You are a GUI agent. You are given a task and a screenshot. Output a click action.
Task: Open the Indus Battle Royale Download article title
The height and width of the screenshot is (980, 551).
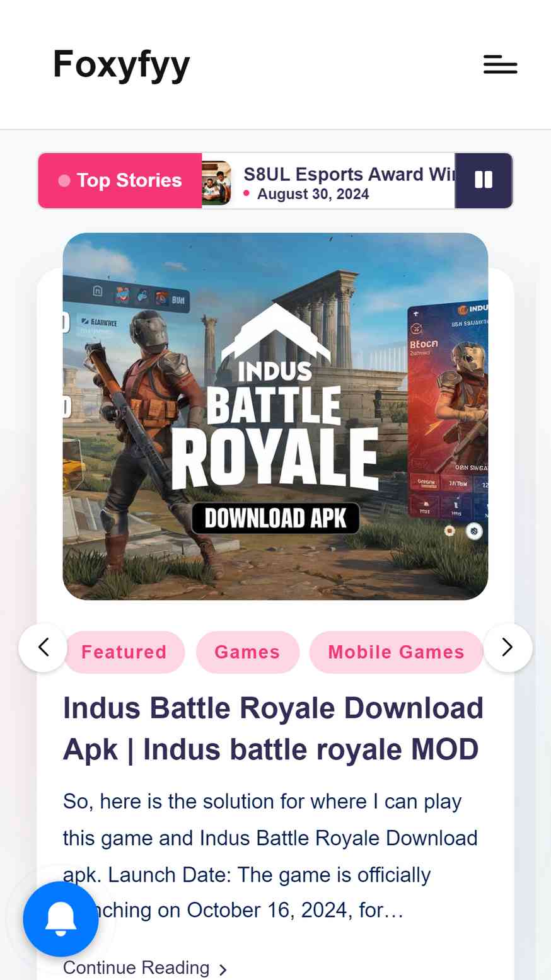[x=273, y=729]
